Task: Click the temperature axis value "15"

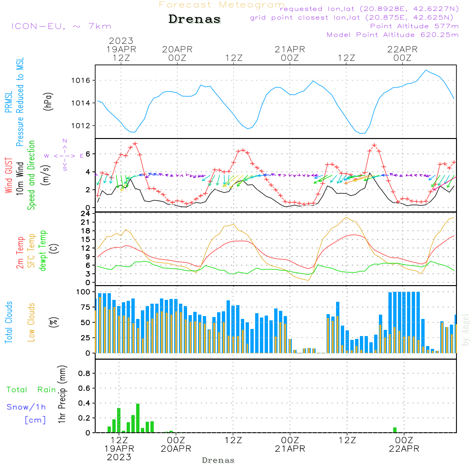Action: coord(85,239)
